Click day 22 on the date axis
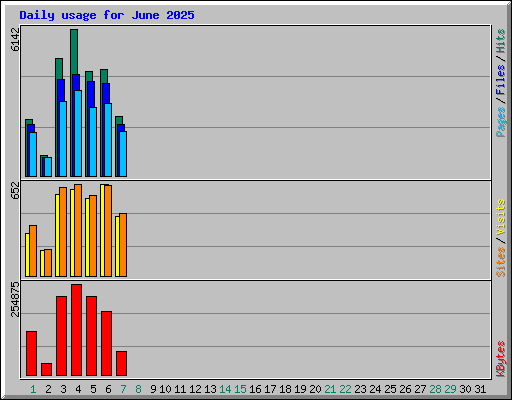512x400 pixels. tap(345, 389)
